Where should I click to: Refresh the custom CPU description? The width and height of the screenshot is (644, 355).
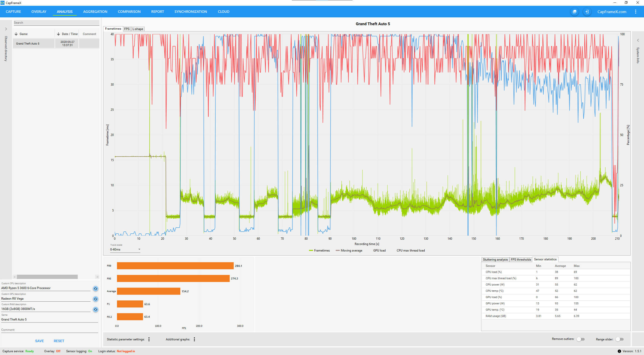(95, 289)
